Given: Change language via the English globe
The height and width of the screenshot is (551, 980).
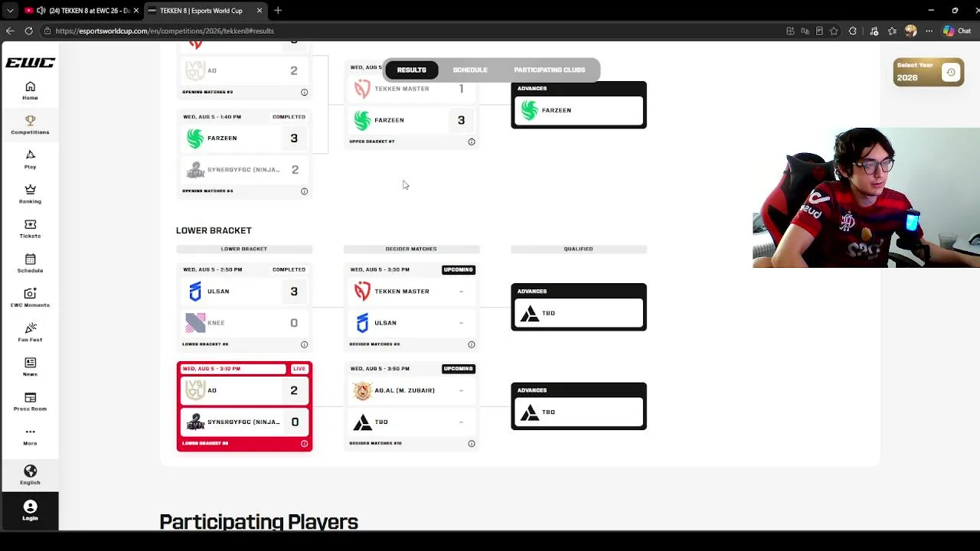Looking at the screenshot, I should point(30,475).
